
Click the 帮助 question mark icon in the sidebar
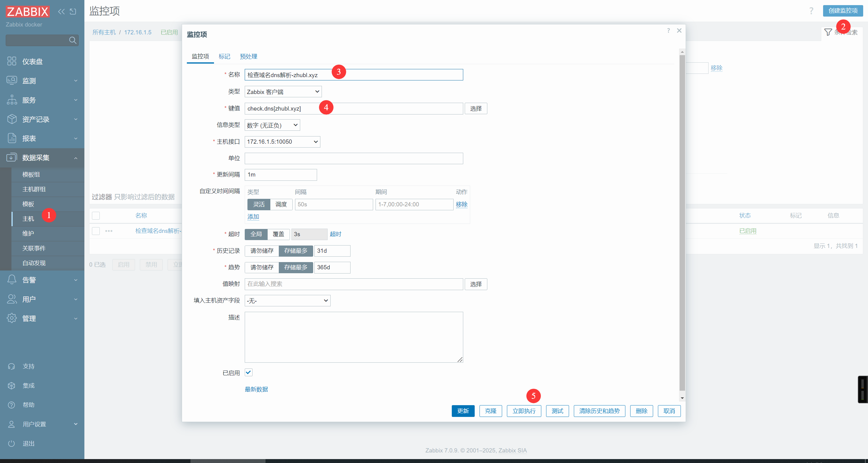pyautogui.click(x=11, y=405)
